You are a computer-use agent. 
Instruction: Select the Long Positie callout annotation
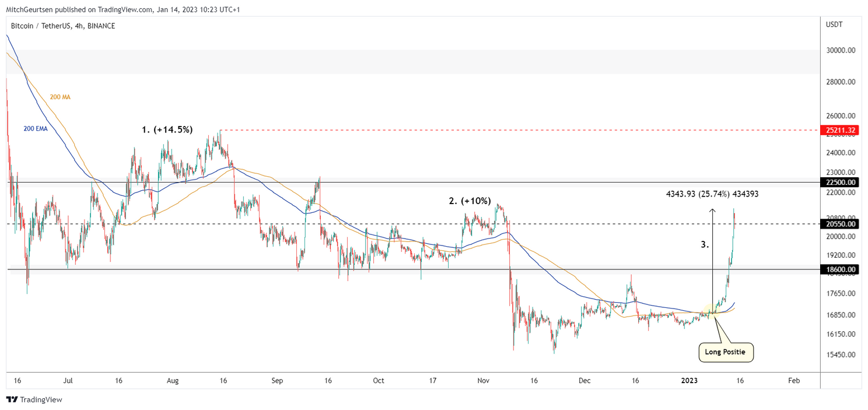coord(726,352)
